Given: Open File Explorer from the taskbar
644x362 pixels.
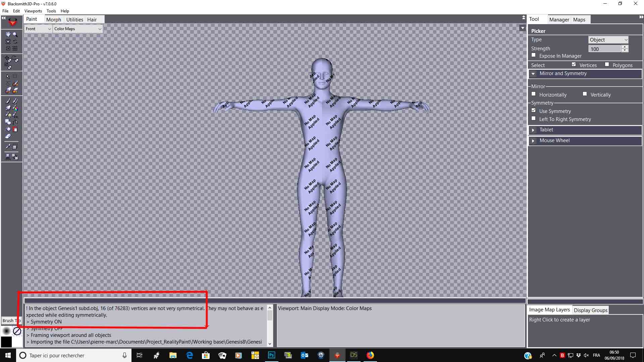Looking at the screenshot, I should [173, 355].
